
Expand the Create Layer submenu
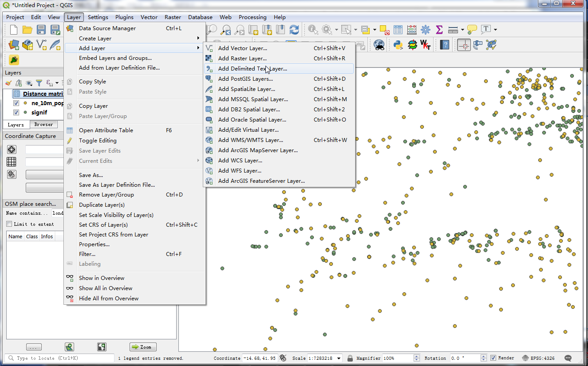(x=135, y=38)
